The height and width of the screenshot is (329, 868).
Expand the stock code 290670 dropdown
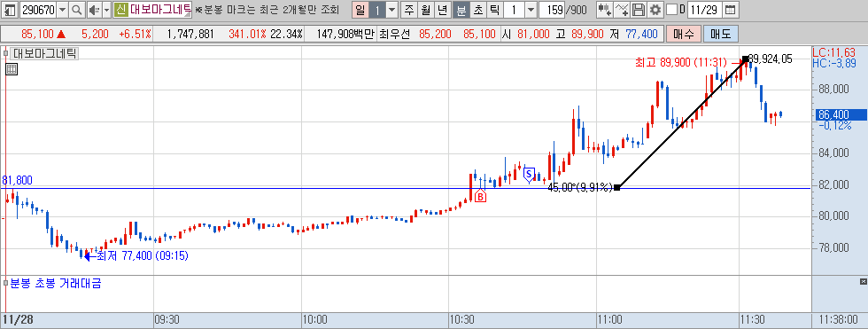pos(62,10)
